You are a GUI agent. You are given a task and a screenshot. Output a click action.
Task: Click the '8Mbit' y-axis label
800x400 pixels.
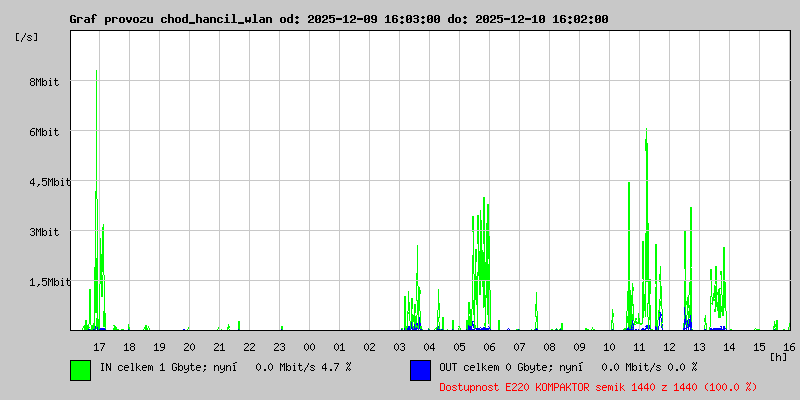tap(44, 82)
